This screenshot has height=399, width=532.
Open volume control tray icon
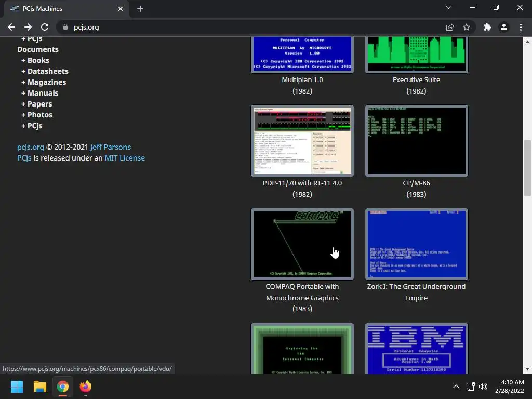pyautogui.click(x=483, y=387)
